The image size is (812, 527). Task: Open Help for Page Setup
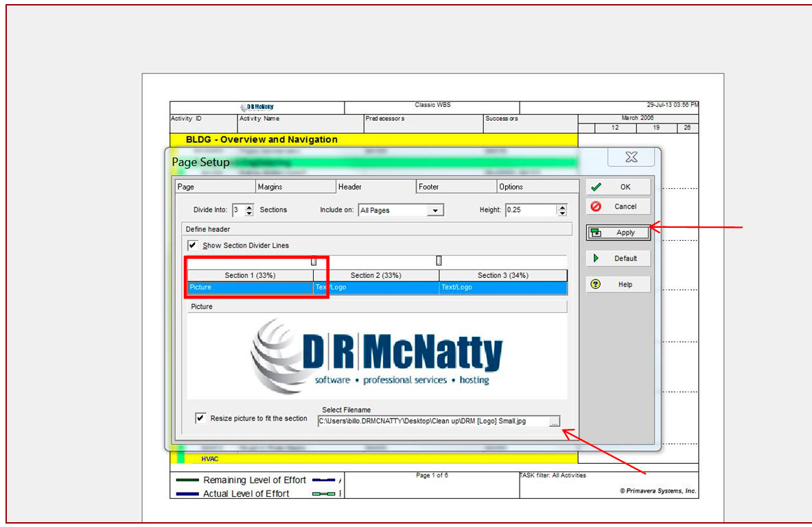pyautogui.click(x=618, y=284)
